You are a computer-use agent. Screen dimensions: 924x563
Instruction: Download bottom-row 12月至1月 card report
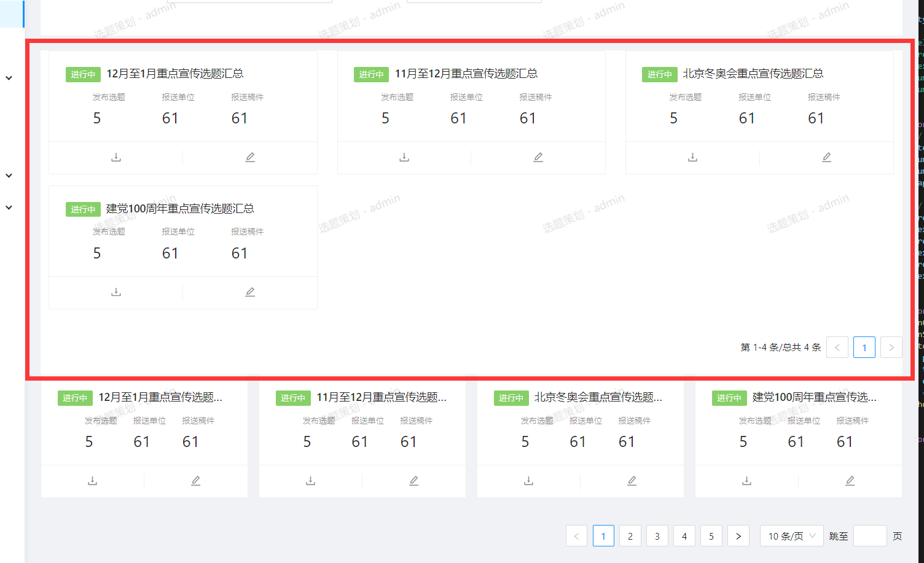92,481
